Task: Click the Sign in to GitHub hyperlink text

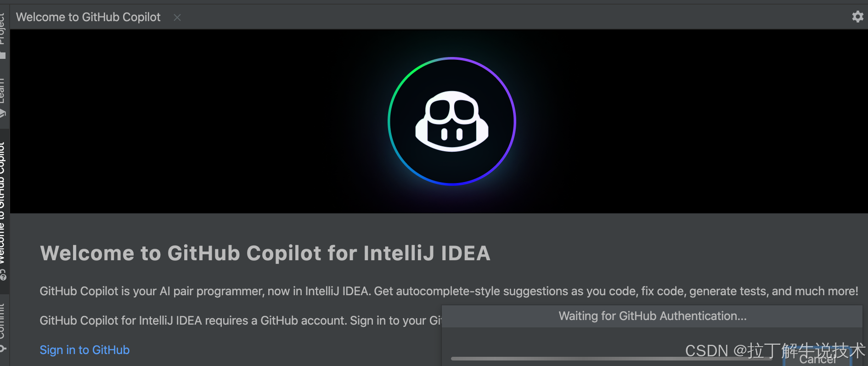Action: tap(85, 350)
